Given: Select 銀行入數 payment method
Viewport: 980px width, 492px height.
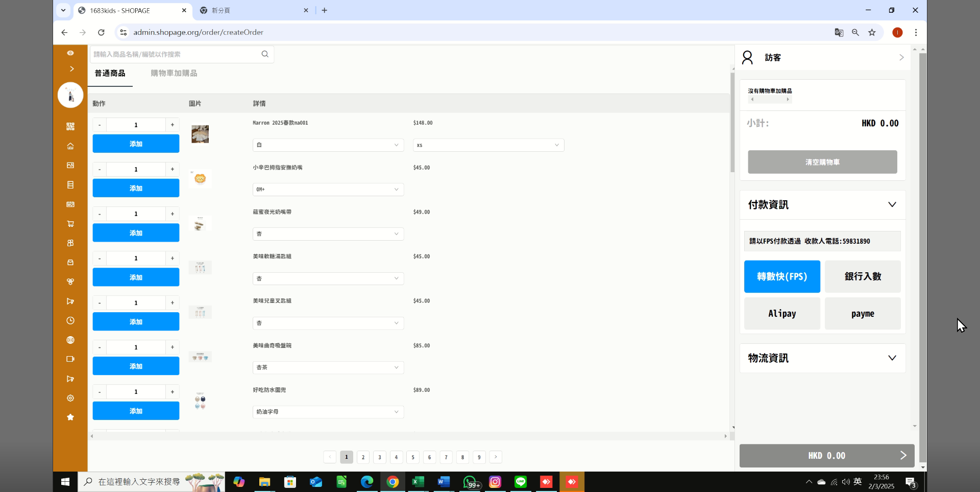Looking at the screenshot, I should [x=863, y=276].
